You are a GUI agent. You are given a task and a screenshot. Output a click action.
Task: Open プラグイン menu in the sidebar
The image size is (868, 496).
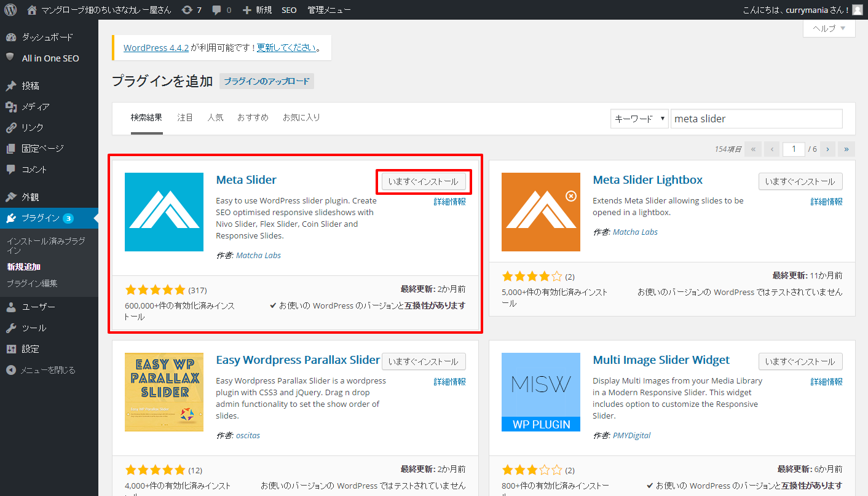49,218
